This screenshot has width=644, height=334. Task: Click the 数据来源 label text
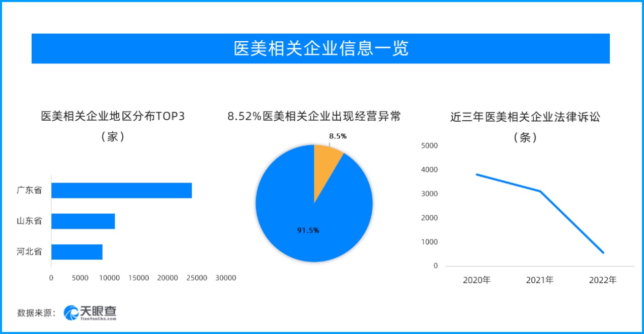pyautogui.click(x=36, y=313)
